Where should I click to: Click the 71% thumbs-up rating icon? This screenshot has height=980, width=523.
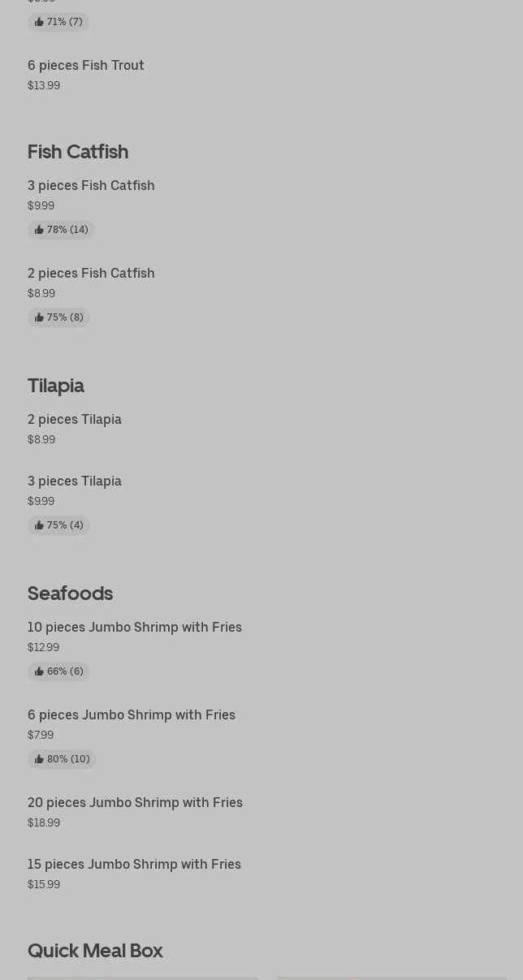39,22
